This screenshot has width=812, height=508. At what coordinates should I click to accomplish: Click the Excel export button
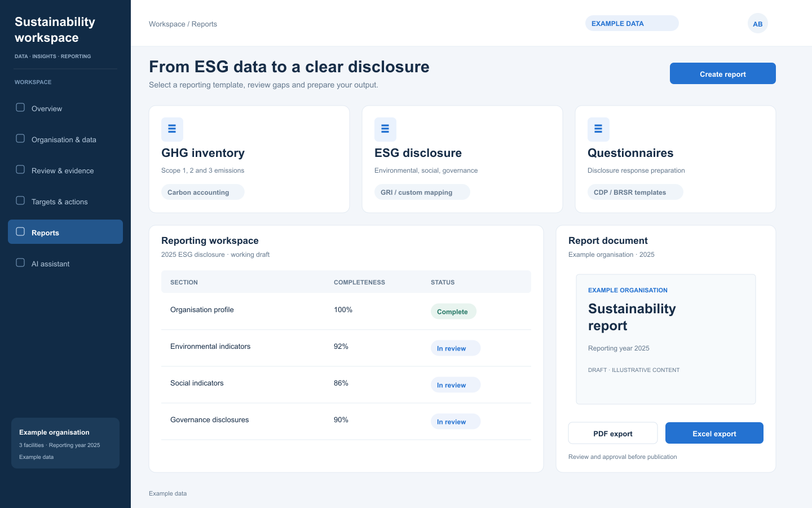pyautogui.click(x=714, y=433)
